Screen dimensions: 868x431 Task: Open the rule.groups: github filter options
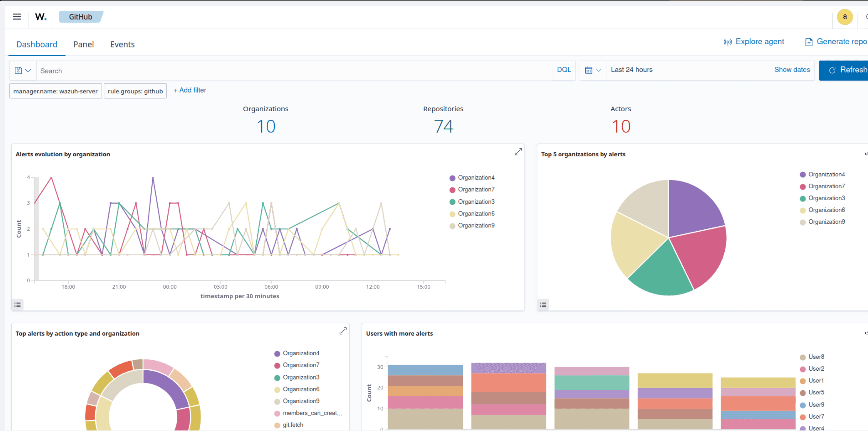[135, 91]
